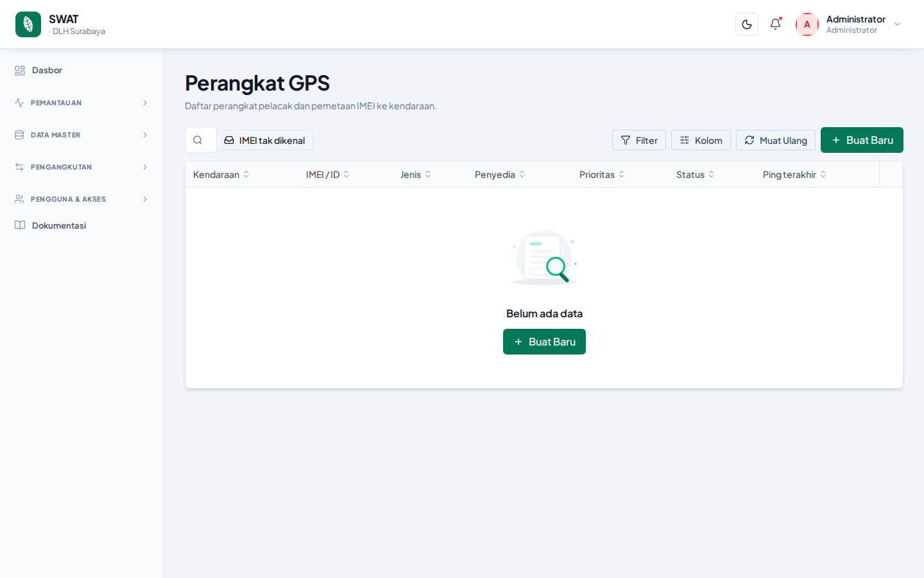Sort by Prioritas column
This screenshot has width=924, height=578.
point(603,175)
